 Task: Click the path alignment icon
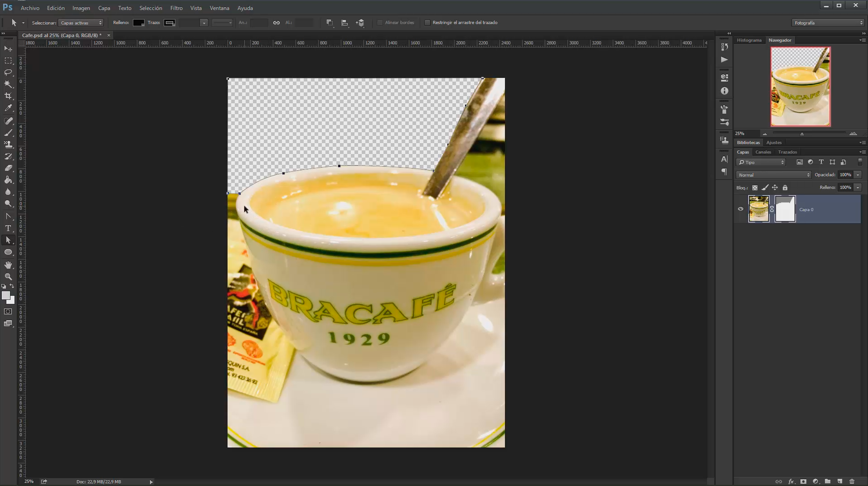click(345, 23)
